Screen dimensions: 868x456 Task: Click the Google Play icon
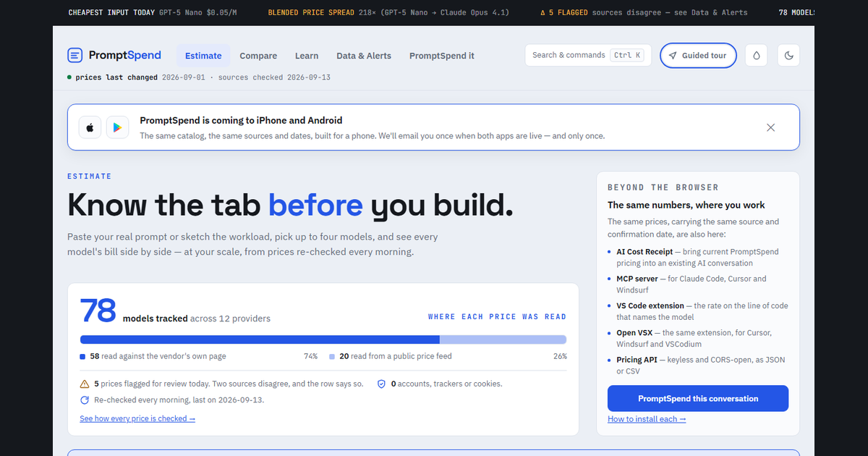(117, 127)
